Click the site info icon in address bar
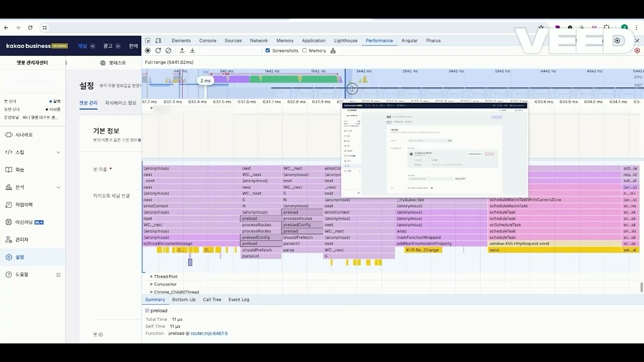 tap(45, 28)
